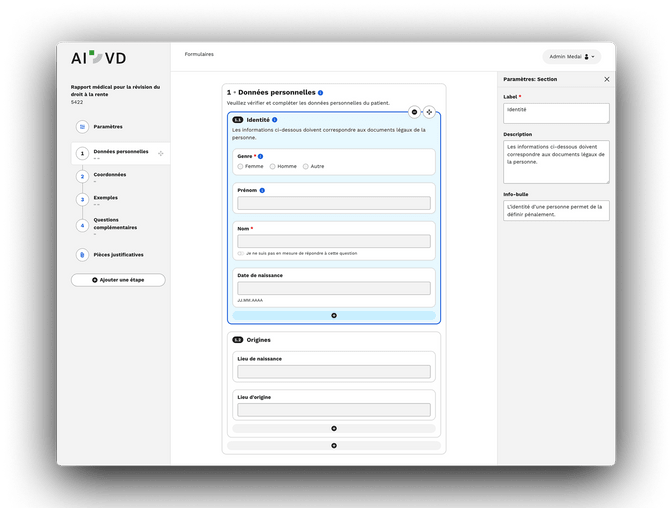Click info icon next to Données personnelles heading
672x508 pixels.
click(321, 92)
